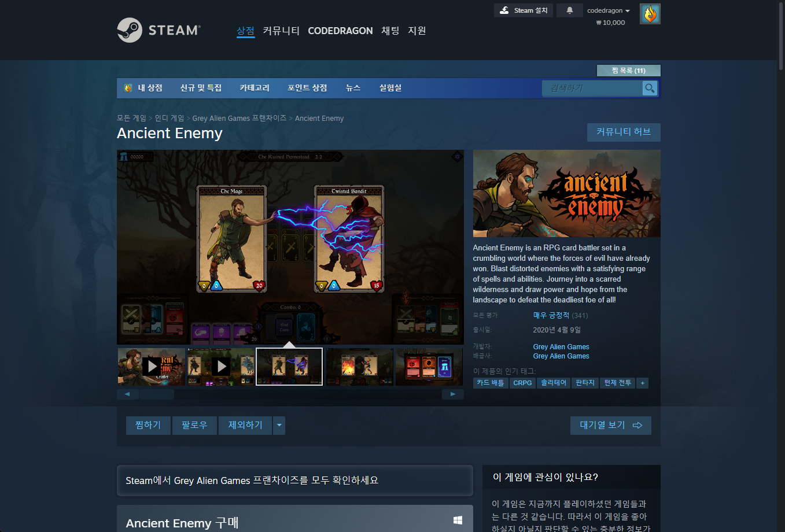
Task: Click the 내 상점 store icon
Action: pos(128,88)
